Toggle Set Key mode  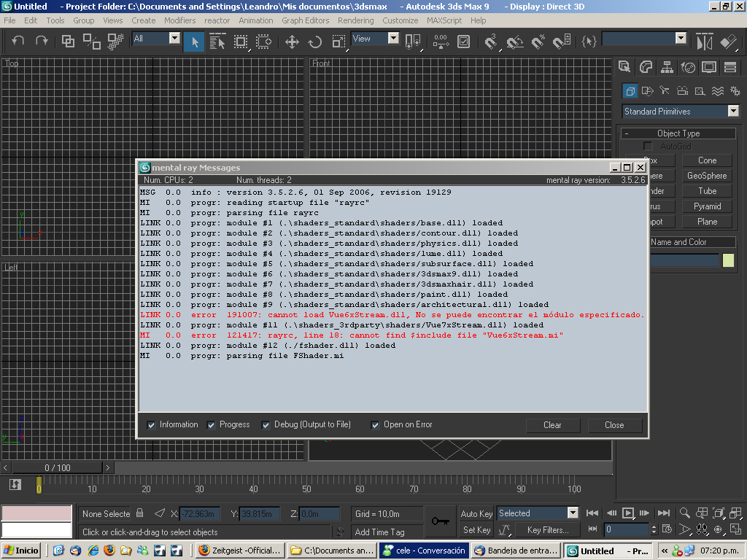(x=476, y=529)
